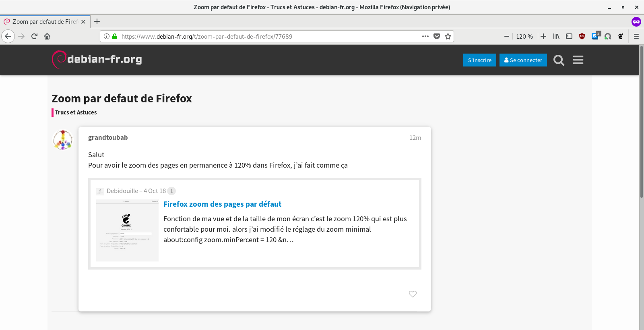Open the Trucs et Astuces category
The width and height of the screenshot is (644, 330).
(x=76, y=112)
